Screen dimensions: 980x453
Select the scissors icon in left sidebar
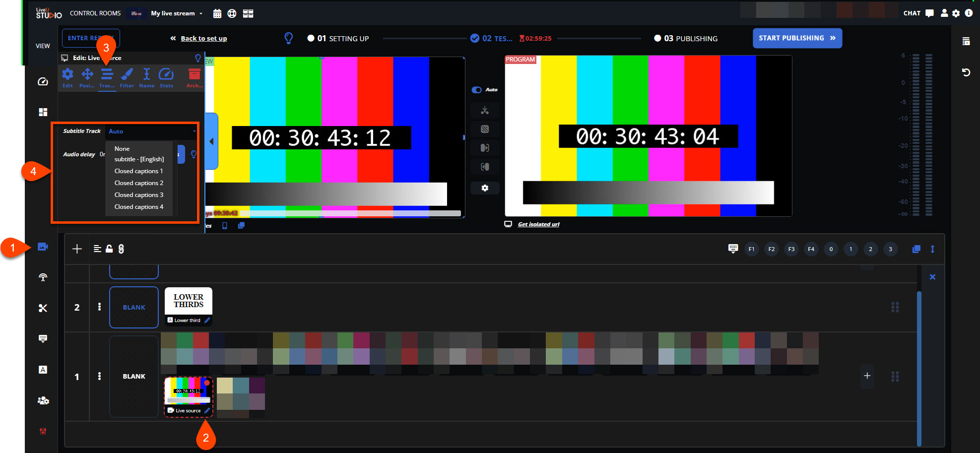click(43, 308)
